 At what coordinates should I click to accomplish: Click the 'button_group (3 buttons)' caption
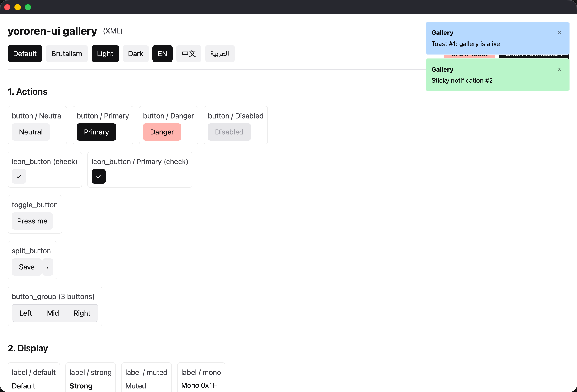53,296
